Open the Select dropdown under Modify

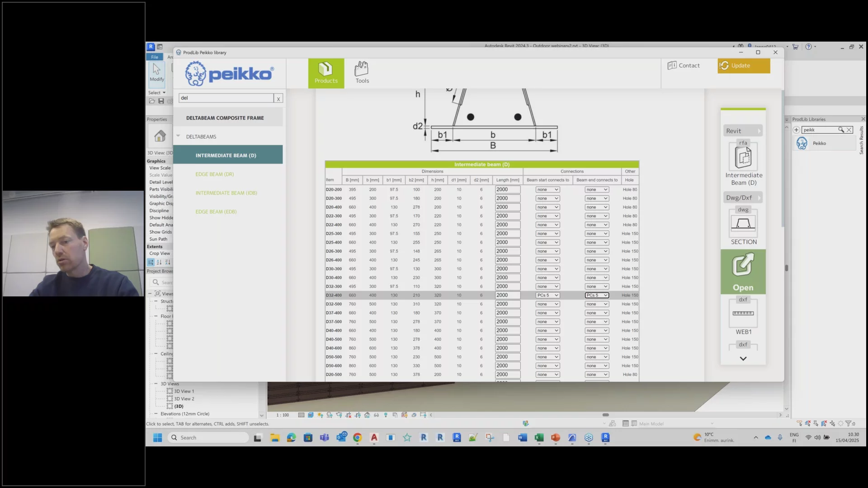coord(156,93)
